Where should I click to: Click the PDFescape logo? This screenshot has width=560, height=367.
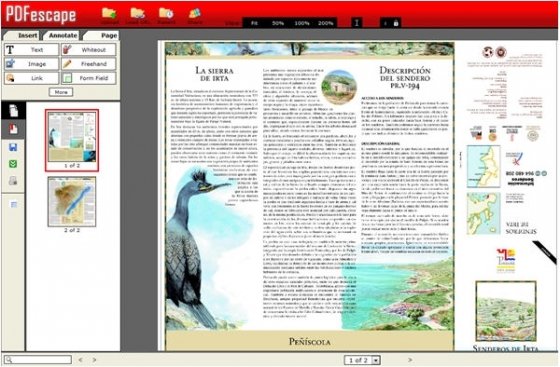tap(41, 15)
